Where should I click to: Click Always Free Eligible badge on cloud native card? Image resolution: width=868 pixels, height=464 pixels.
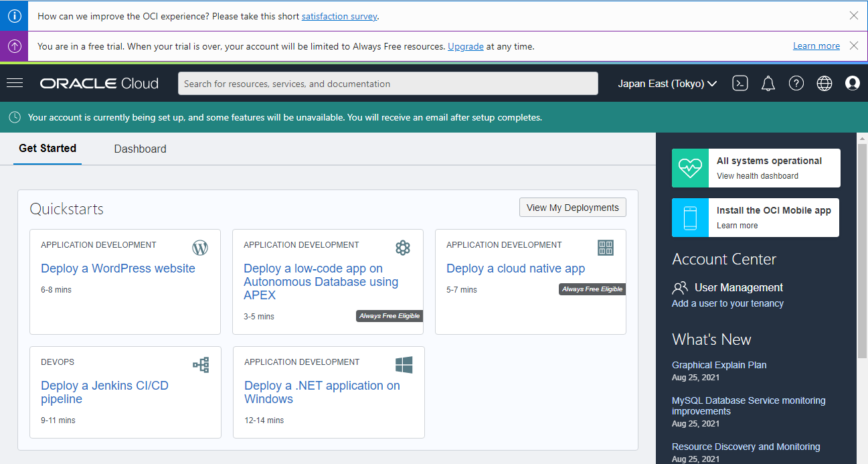click(x=592, y=289)
